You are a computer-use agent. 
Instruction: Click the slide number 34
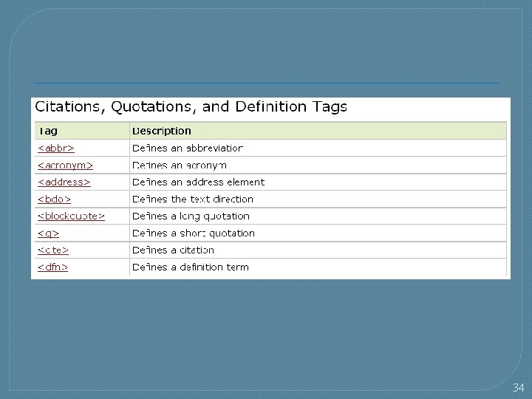click(x=518, y=387)
